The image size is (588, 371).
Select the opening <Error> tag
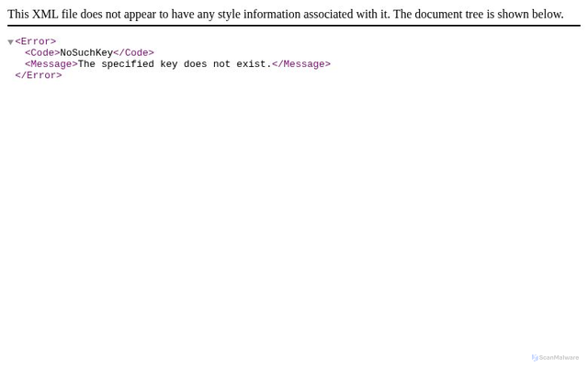(x=36, y=41)
